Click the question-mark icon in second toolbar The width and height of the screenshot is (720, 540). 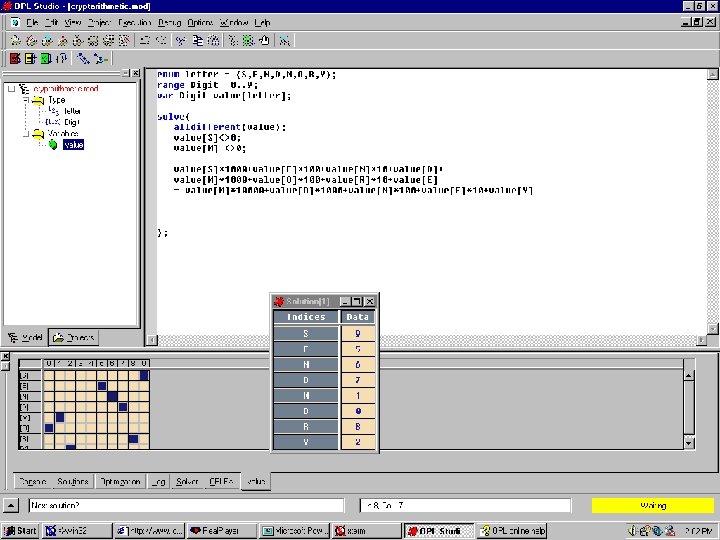62,58
